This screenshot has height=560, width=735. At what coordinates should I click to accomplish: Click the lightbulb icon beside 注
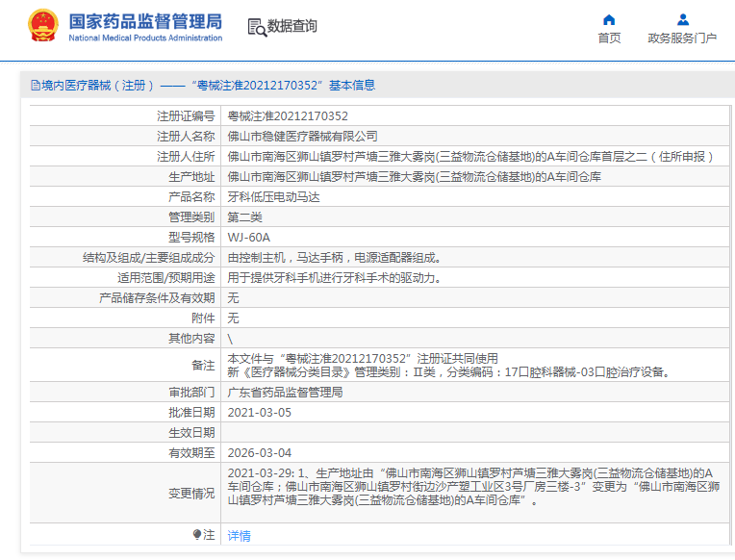pos(197,535)
